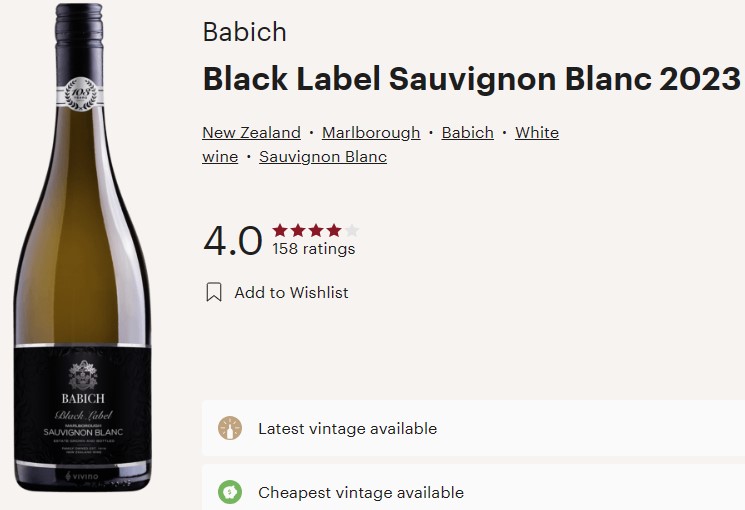Screen dimensions: 745x510
Task: Open the White wine type link
Action: [x=537, y=133]
